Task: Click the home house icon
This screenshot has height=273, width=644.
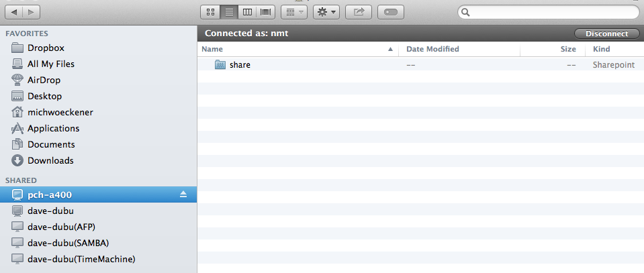Action: (x=17, y=112)
